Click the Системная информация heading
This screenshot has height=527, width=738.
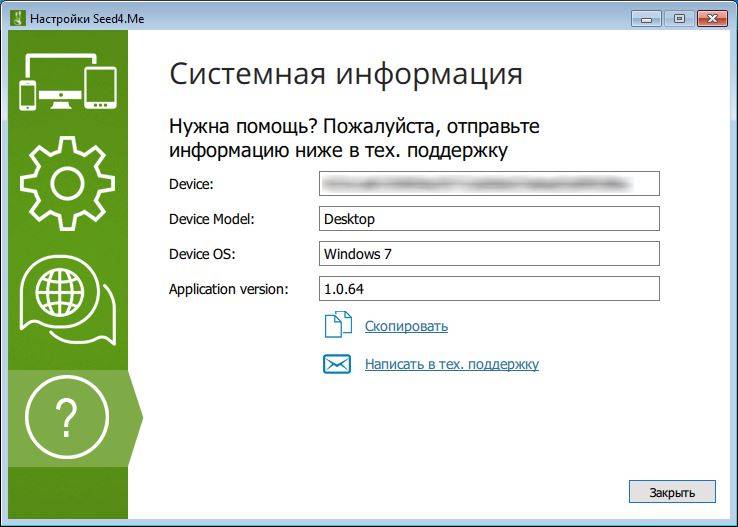click(x=346, y=74)
